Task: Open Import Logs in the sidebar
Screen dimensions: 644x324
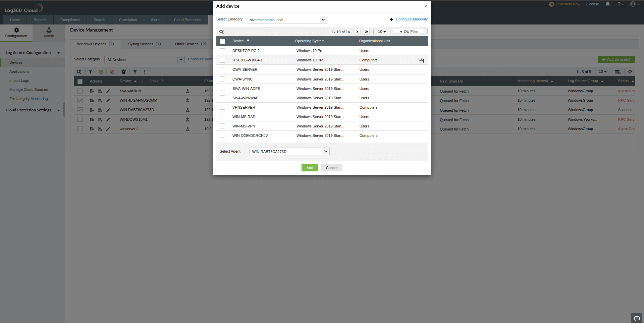Action: pyautogui.click(x=19, y=81)
